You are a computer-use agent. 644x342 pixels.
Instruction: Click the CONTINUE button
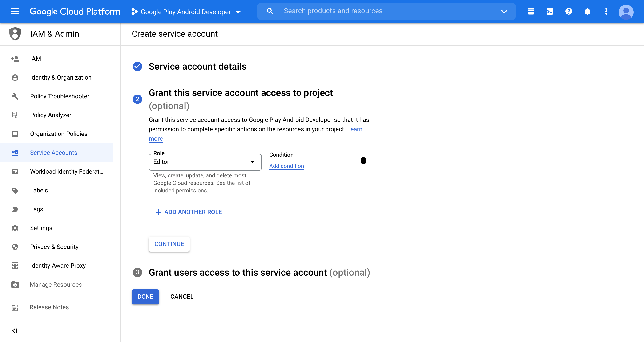click(169, 244)
